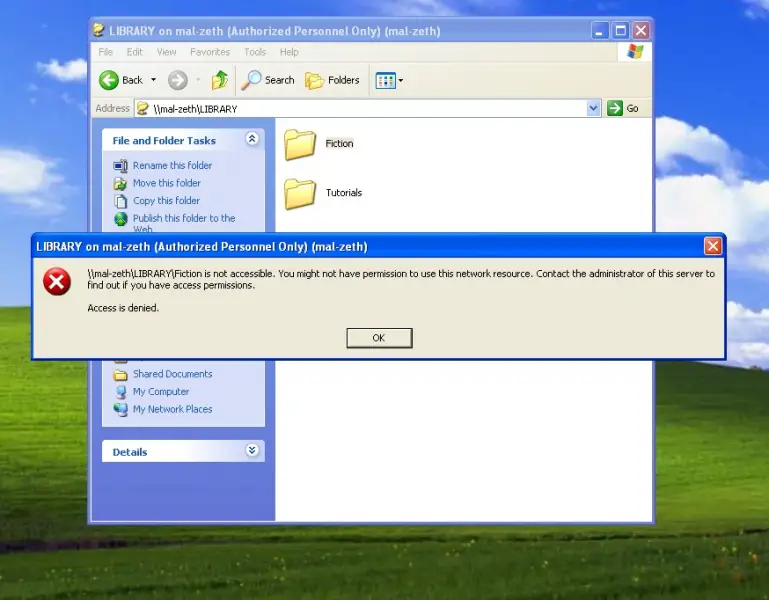Image resolution: width=769 pixels, height=600 pixels.
Task: Open the Help menu
Action: [289, 52]
